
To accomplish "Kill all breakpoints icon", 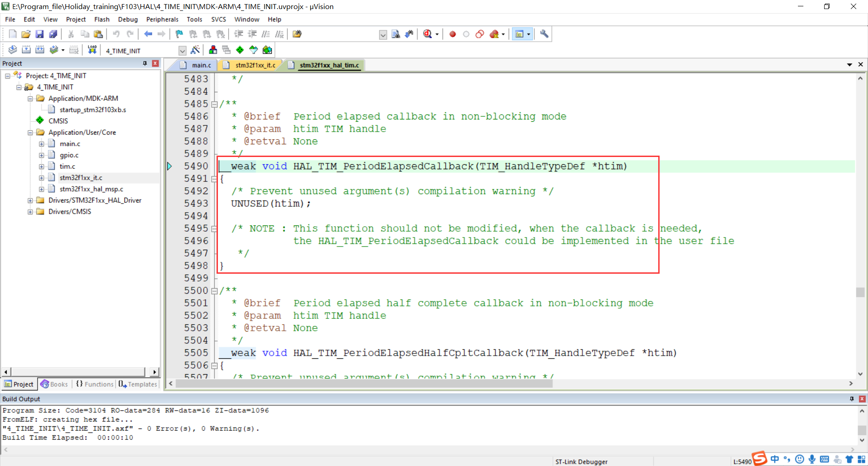I will click(494, 34).
